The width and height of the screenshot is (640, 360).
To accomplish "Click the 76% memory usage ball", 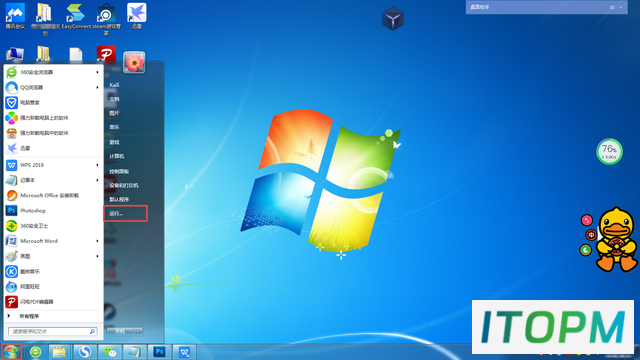I will click(609, 151).
